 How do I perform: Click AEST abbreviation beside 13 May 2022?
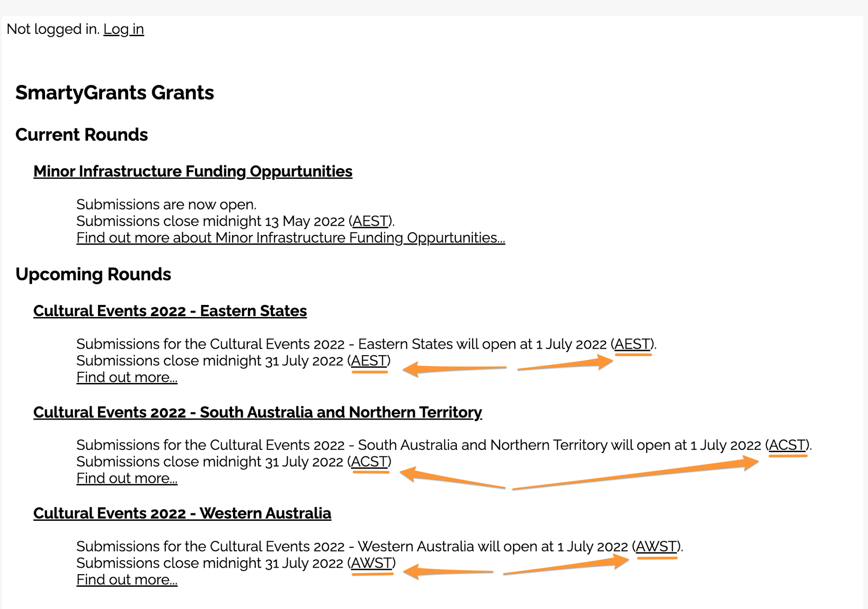pyautogui.click(x=370, y=221)
